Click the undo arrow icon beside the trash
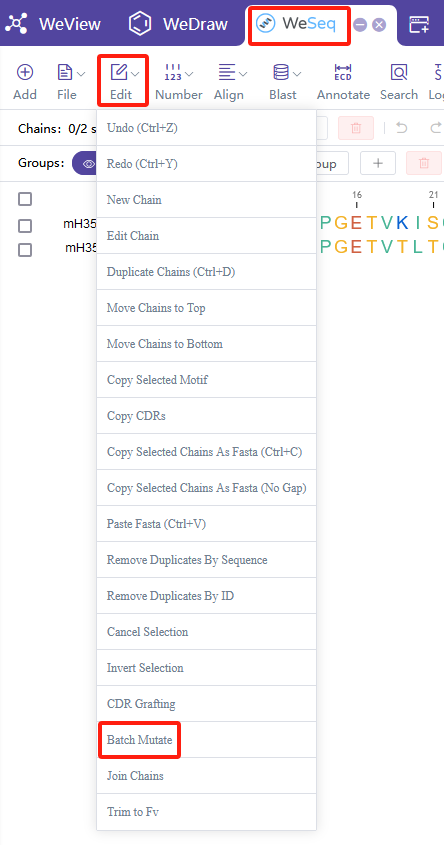 pyautogui.click(x=401, y=128)
